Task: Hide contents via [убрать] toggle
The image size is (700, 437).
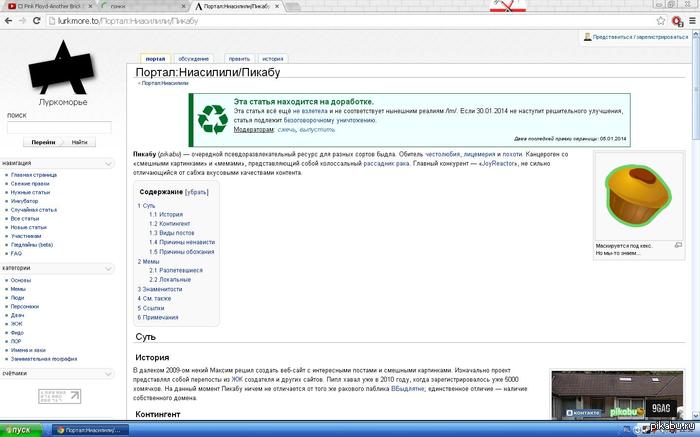Action: (196, 192)
